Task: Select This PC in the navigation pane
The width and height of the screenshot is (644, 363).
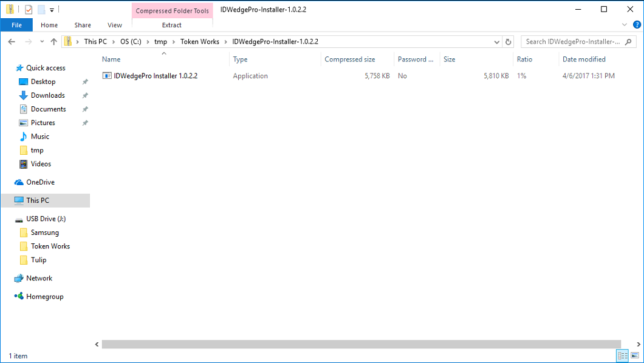Action: (38, 200)
